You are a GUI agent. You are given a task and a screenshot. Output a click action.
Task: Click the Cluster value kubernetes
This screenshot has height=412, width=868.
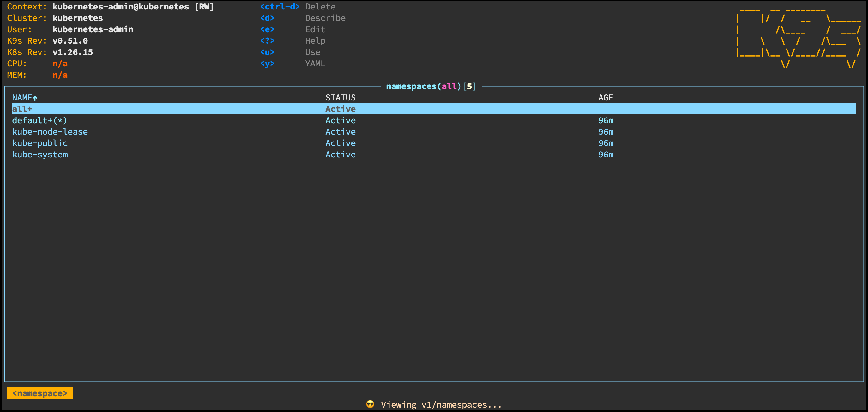[77, 18]
